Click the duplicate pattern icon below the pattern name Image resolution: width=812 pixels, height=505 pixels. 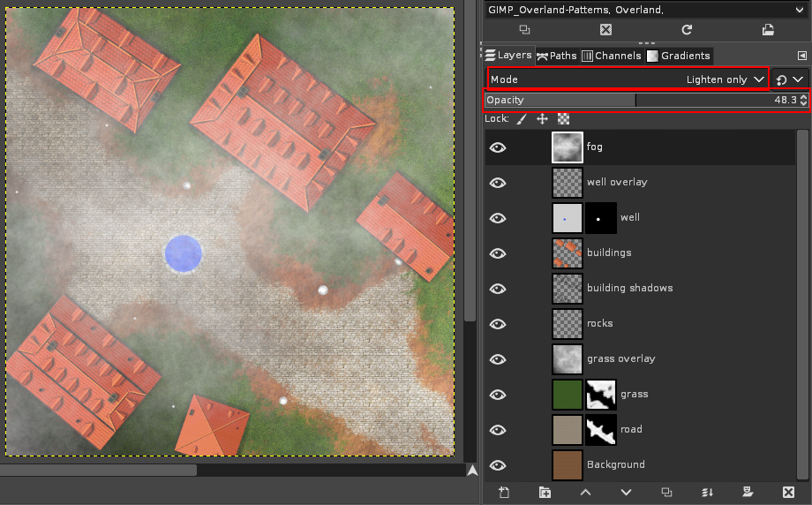tap(524, 29)
